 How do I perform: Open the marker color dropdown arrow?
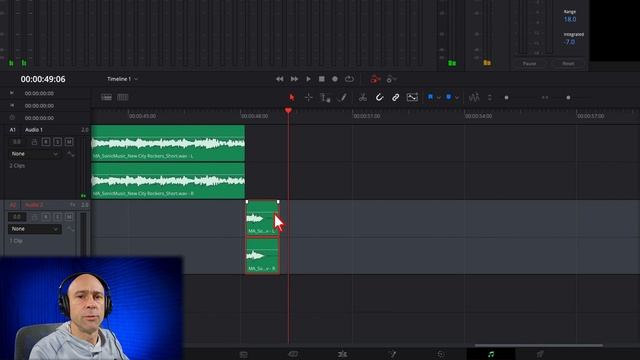coord(457,98)
